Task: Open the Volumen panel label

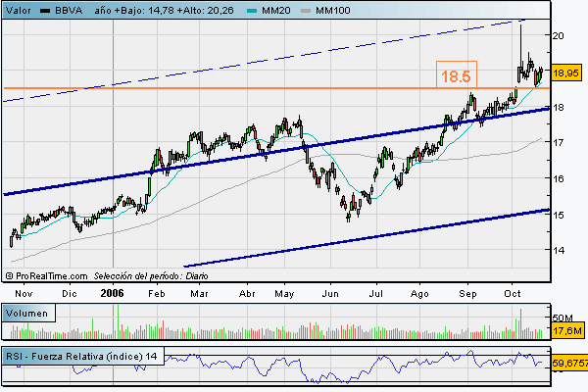Action: coord(28,314)
